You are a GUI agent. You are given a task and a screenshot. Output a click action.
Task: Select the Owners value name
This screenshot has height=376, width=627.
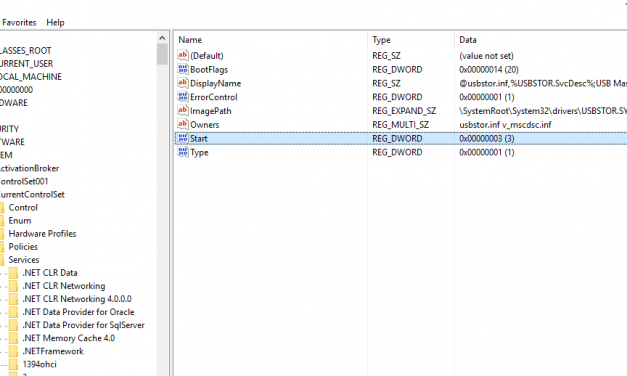click(x=204, y=124)
